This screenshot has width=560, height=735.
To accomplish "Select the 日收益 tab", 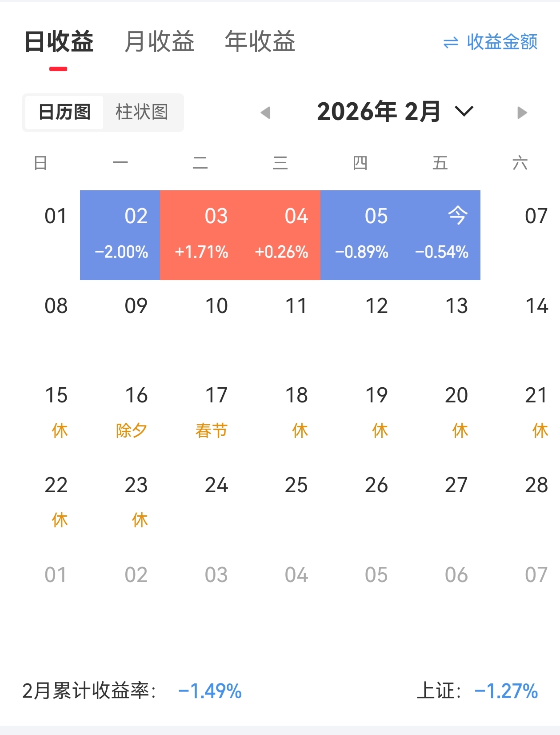I will (x=59, y=42).
